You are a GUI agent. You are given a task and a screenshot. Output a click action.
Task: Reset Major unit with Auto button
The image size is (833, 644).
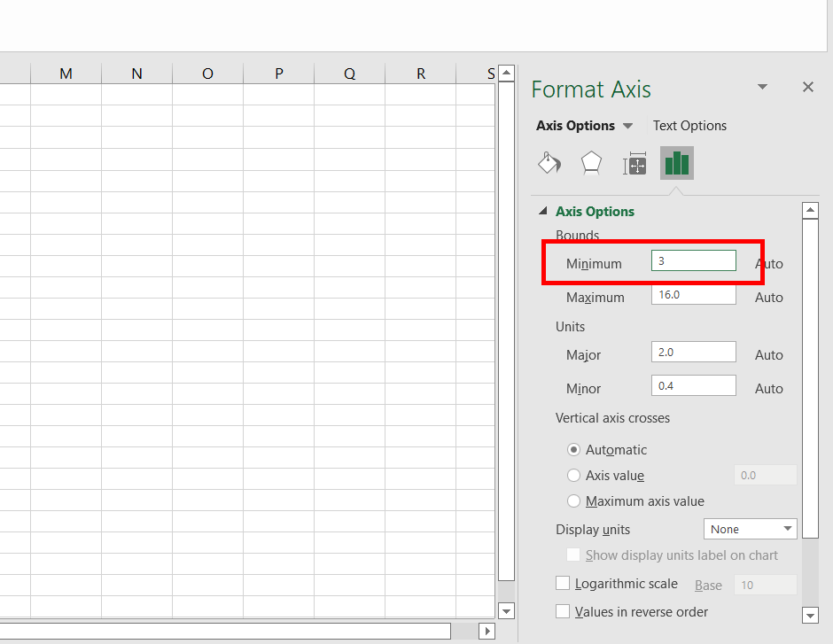[768, 355]
